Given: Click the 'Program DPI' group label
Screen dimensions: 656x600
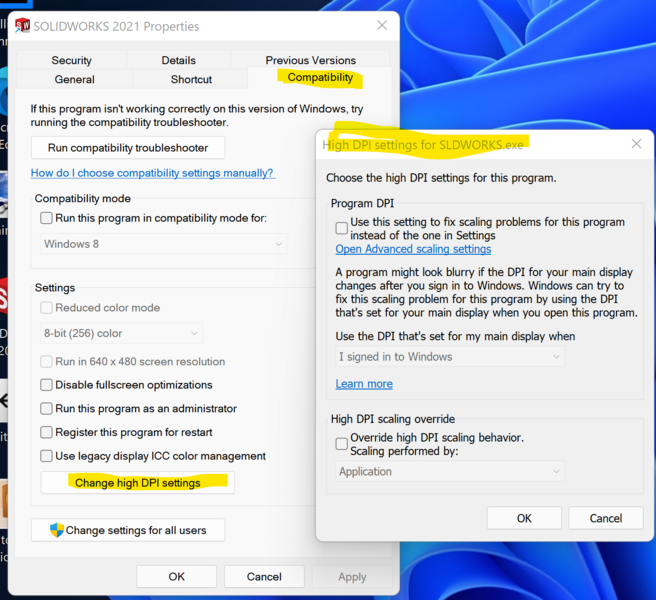Looking at the screenshot, I should [362, 203].
